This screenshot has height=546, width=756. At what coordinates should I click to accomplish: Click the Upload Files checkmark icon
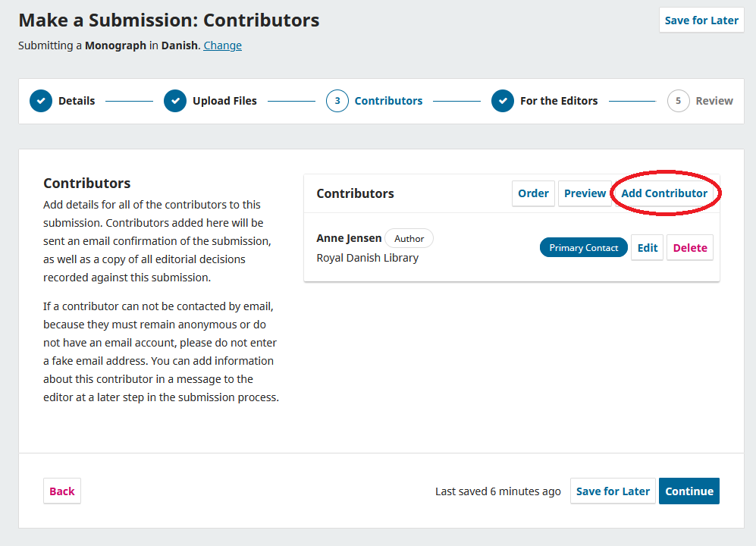175,101
